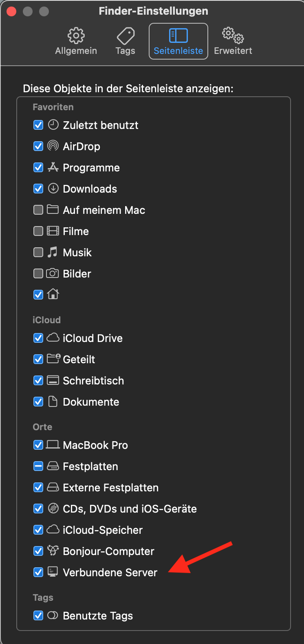304x644 pixels.
Task: Switch to the Allgemein tab
Action: (76, 41)
